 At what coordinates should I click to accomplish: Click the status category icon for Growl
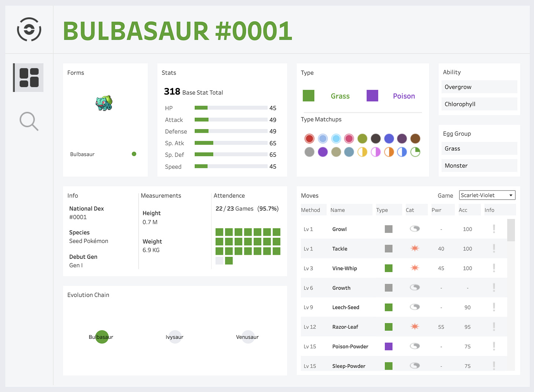click(415, 229)
